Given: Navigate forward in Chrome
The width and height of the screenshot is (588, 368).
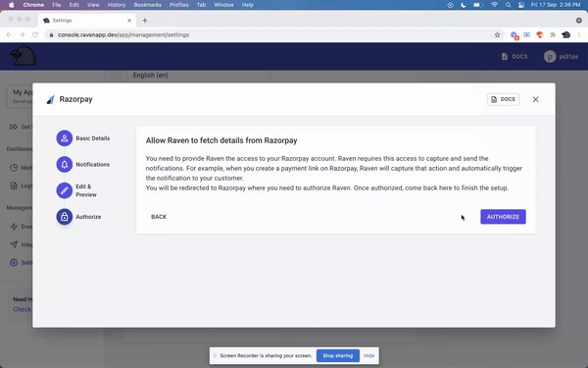Looking at the screenshot, I should (23, 34).
